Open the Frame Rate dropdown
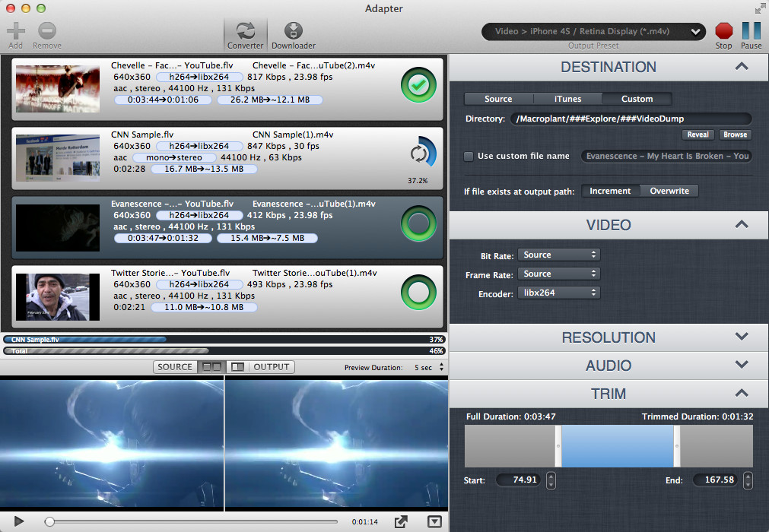Viewport: 769px width, 532px height. point(559,274)
